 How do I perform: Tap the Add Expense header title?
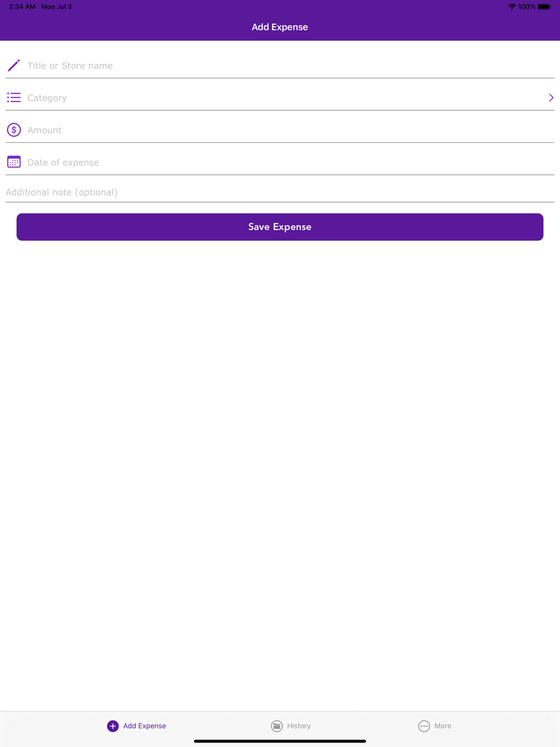(x=280, y=27)
